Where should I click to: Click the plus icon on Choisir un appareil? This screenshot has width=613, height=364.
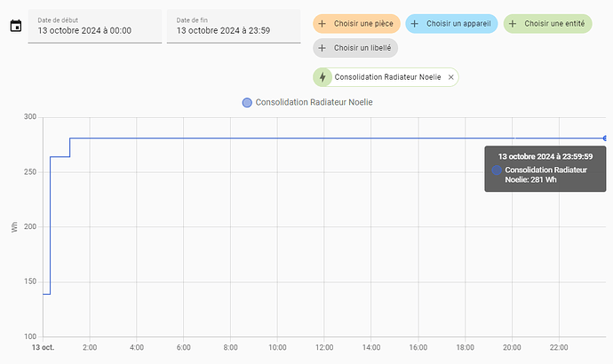415,24
